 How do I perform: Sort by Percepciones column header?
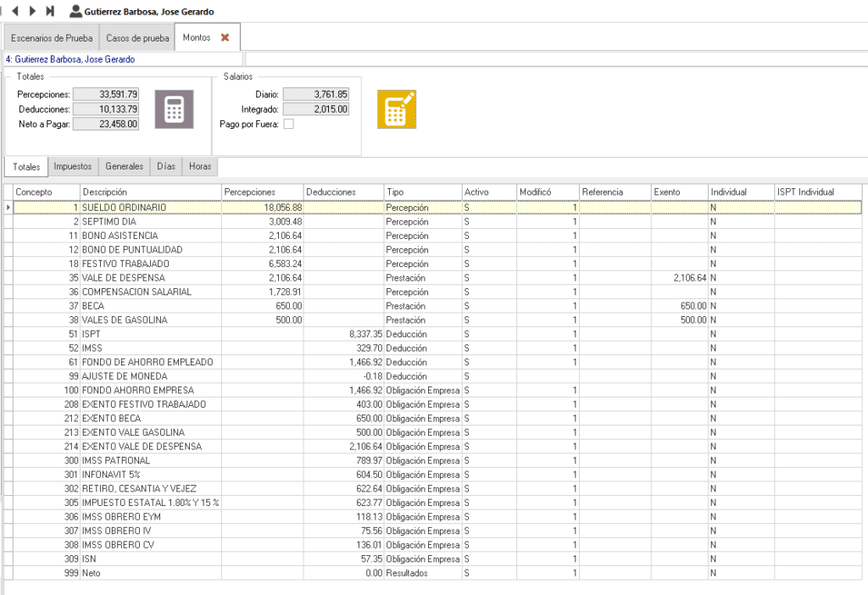click(x=260, y=192)
